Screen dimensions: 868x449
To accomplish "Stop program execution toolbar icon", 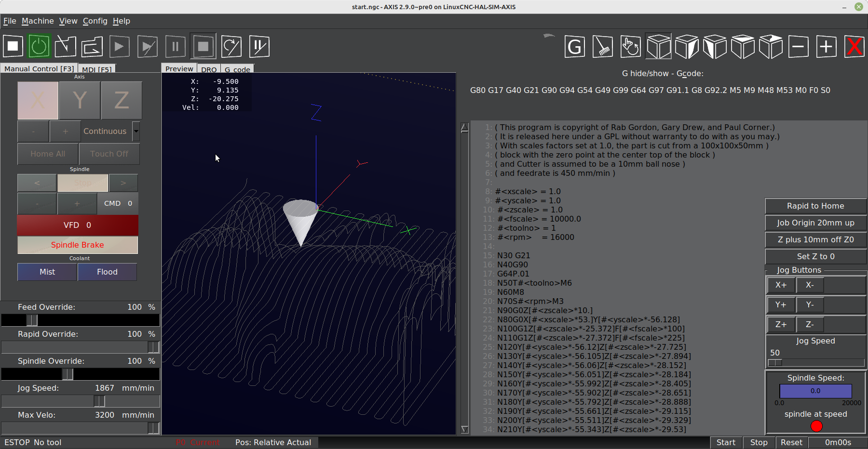I will [x=203, y=47].
